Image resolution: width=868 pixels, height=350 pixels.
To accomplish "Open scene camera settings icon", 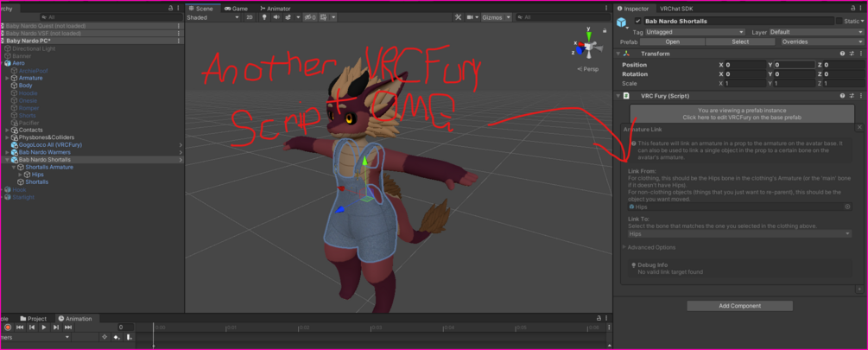I will click(470, 18).
